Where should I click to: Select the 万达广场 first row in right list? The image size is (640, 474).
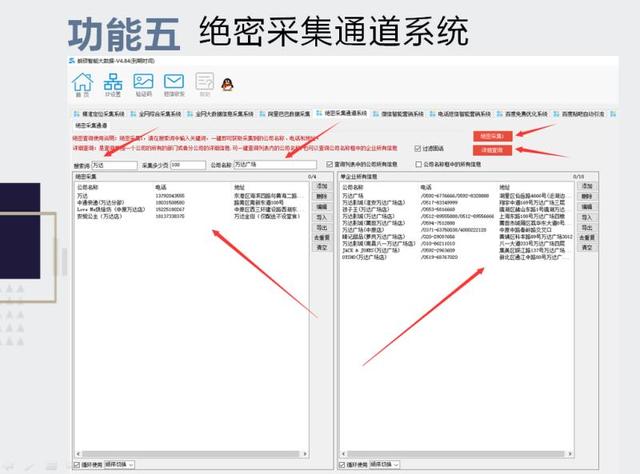456,196
